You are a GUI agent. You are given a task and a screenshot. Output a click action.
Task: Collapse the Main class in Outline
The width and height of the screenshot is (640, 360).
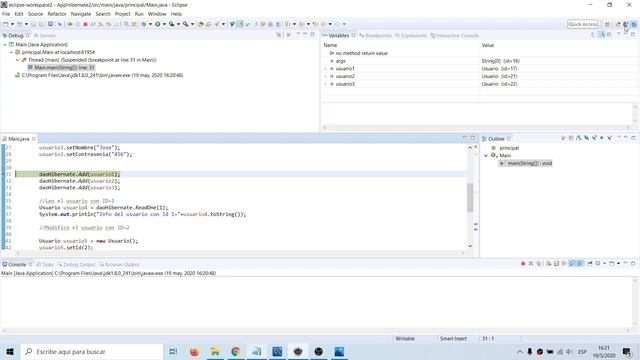[486, 156]
